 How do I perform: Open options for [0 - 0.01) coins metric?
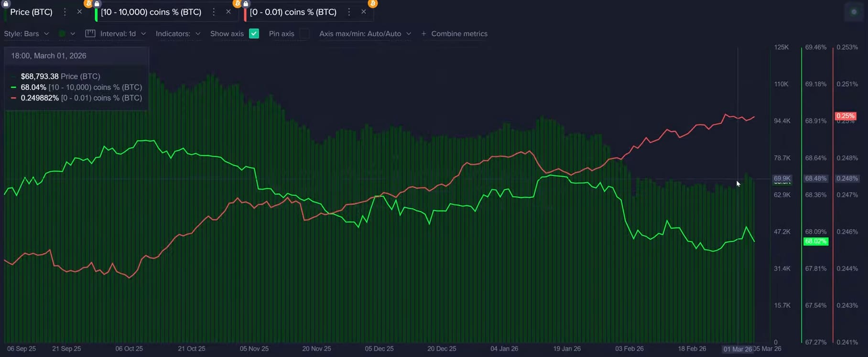click(349, 12)
